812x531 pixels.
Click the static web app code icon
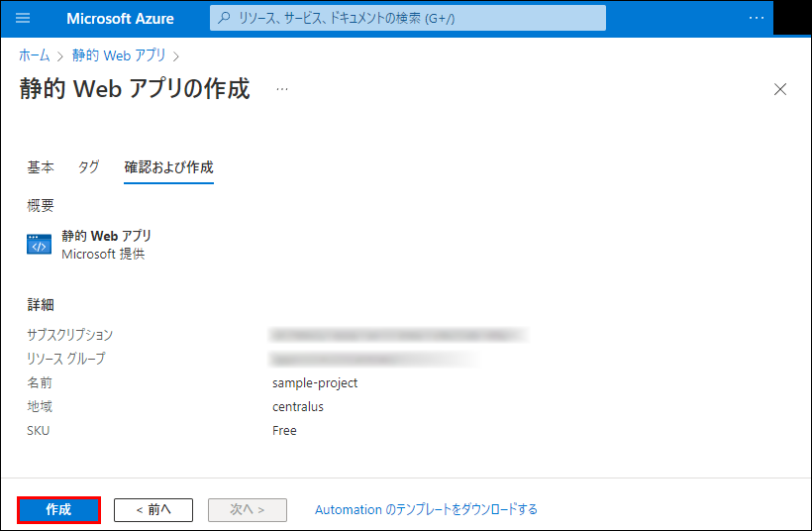40,244
